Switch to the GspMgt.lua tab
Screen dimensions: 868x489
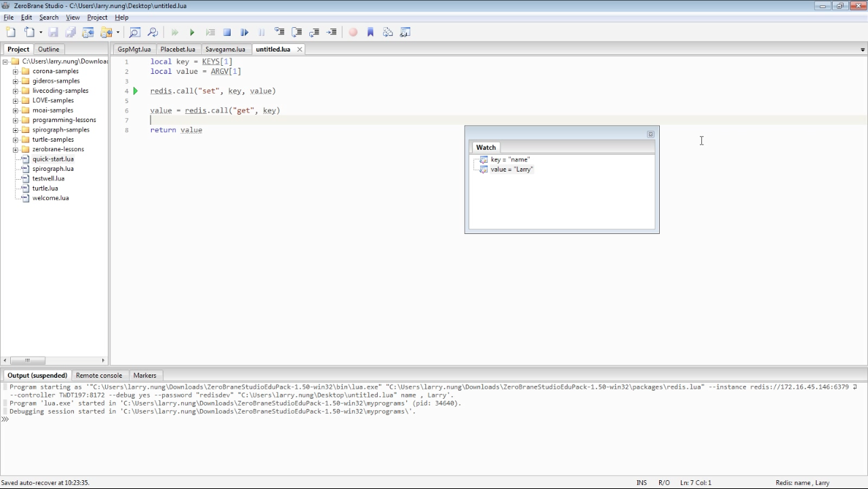click(x=134, y=50)
